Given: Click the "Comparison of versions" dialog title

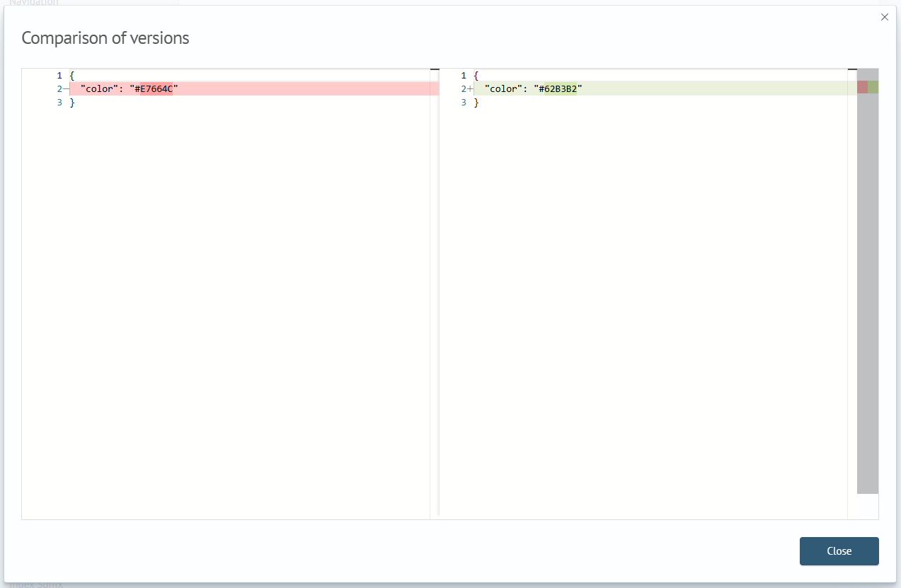Looking at the screenshot, I should 105,38.
